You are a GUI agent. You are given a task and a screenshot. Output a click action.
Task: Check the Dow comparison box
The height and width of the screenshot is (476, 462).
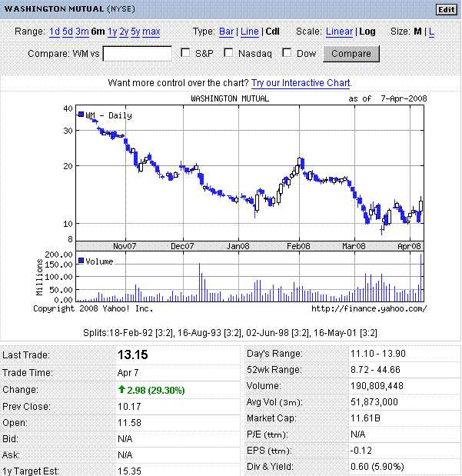288,53
